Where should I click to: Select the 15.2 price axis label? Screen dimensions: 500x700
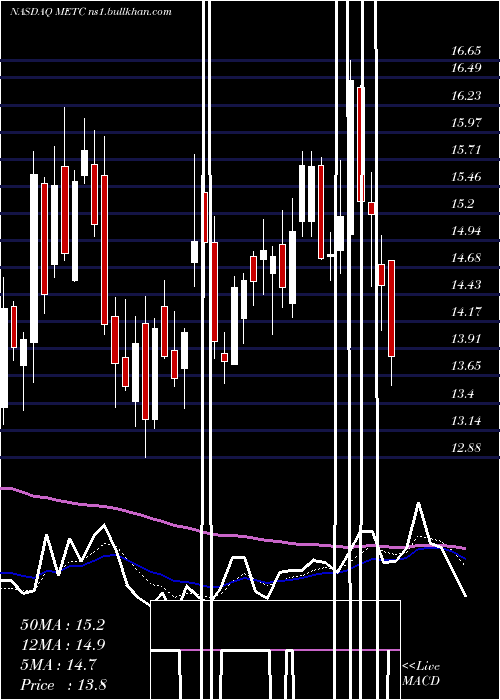(x=462, y=204)
